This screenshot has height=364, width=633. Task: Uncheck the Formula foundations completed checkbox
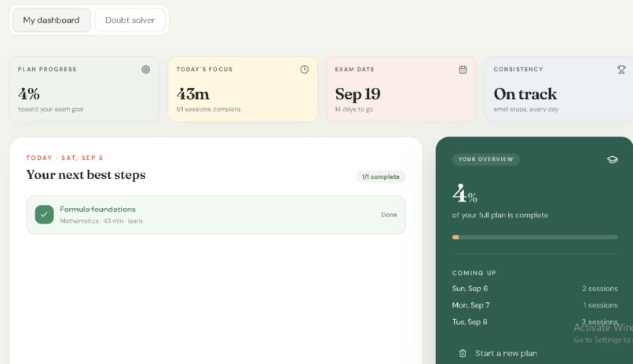[x=45, y=214]
